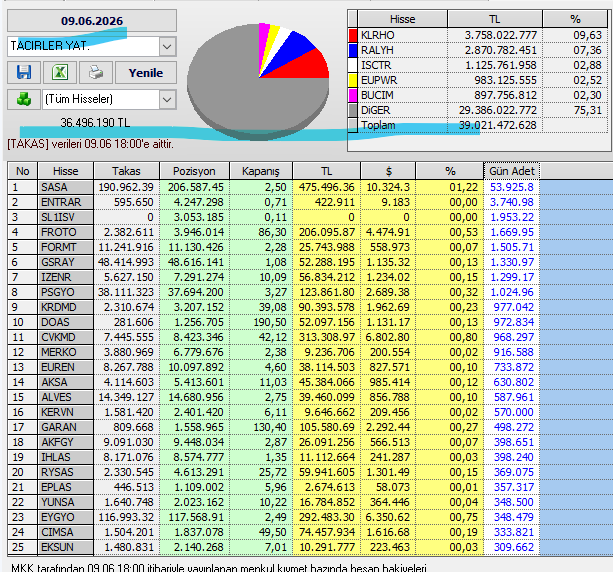Click SASA Takas value 190.962.39
The width and height of the screenshot is (613, 572).
pyautogui.click(x=126, y=187)
